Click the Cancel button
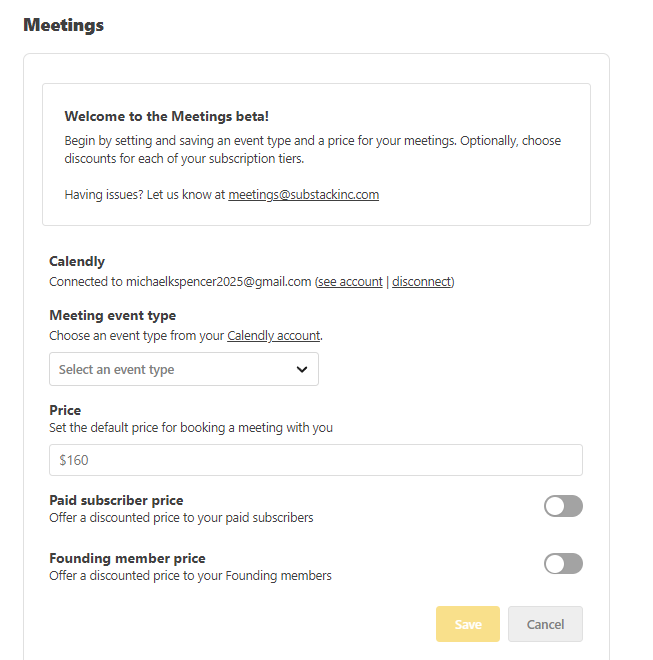 [545, 624]
